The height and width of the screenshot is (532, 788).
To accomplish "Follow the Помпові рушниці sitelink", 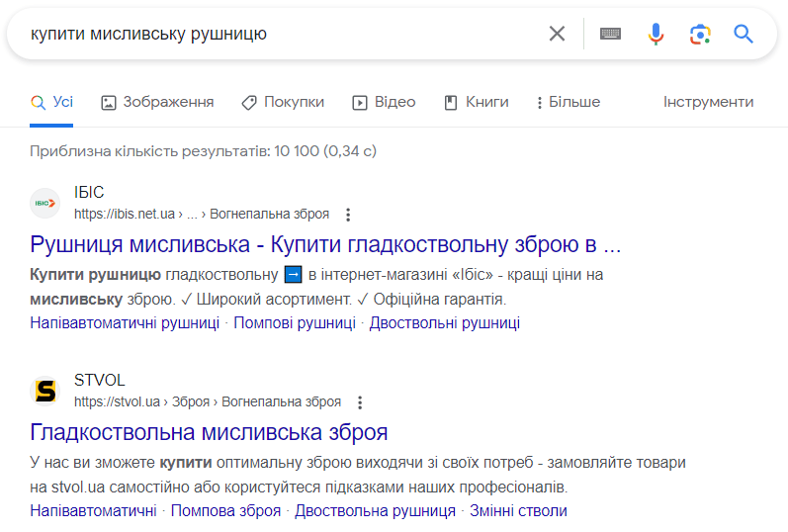I will click(294, 323).
